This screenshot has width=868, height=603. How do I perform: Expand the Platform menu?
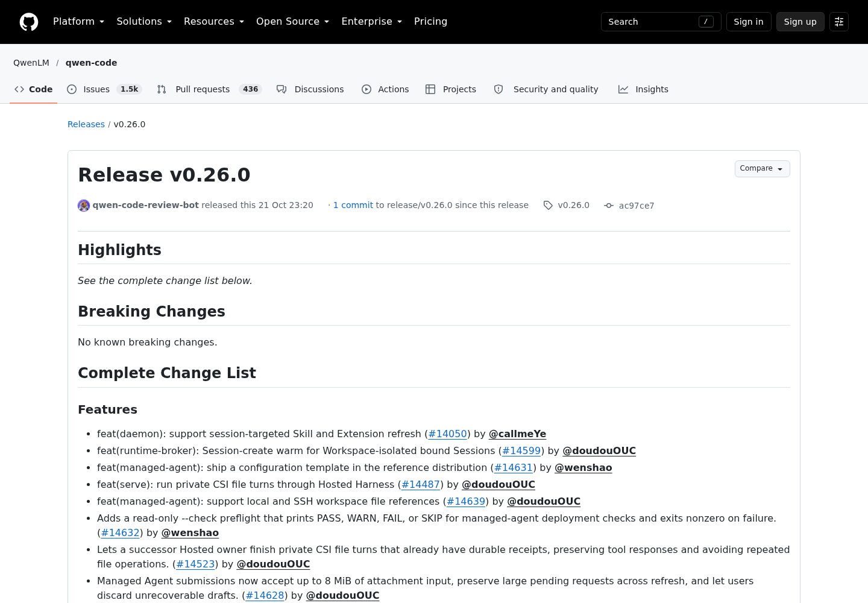tap(78, 22)
